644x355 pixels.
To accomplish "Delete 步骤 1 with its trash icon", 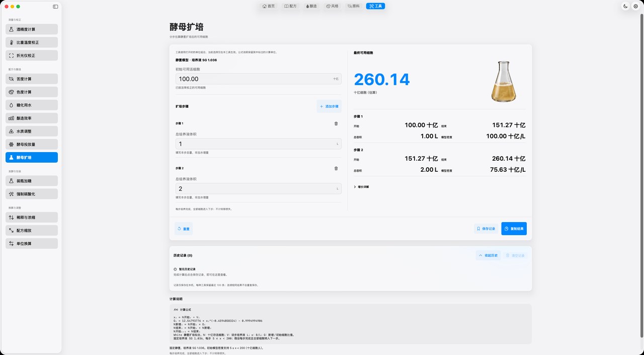I will [336, 123].
